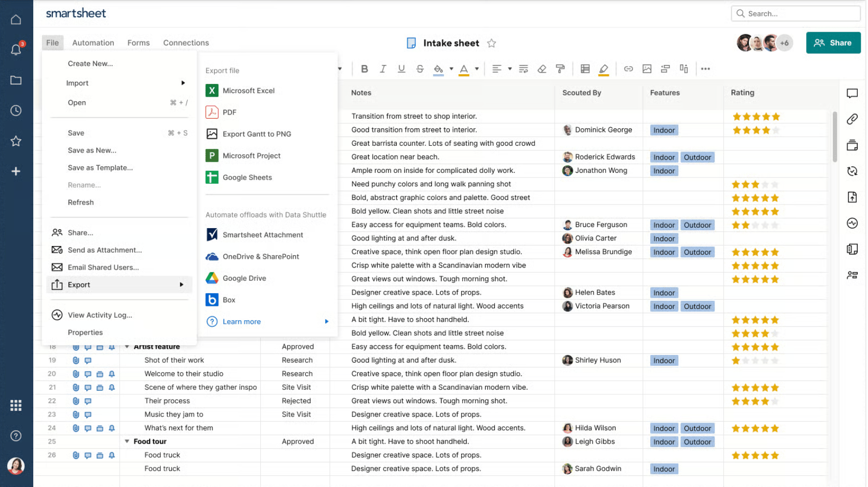
Task: Click the attachments paperclip in right panel
Action: tap(852, 119)
